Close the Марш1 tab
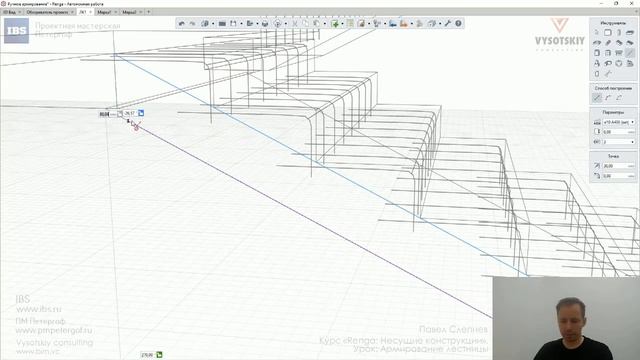 (x=116, y=12)
